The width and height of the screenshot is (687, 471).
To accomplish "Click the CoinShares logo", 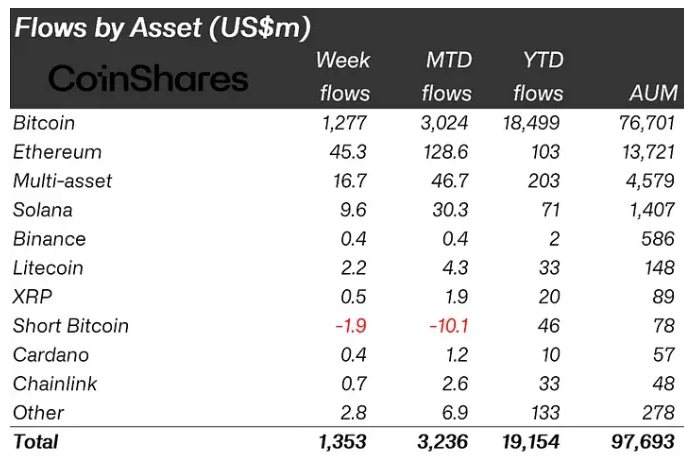I will pyautogui.click(x=146, y=79).
